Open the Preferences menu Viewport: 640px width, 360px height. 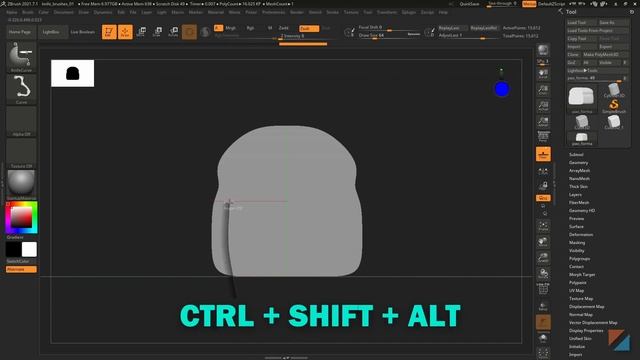click(273, 12)
